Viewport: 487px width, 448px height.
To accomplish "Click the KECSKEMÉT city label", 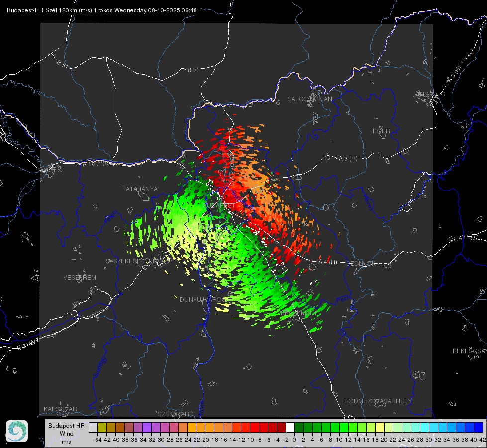I will [299, 313].
